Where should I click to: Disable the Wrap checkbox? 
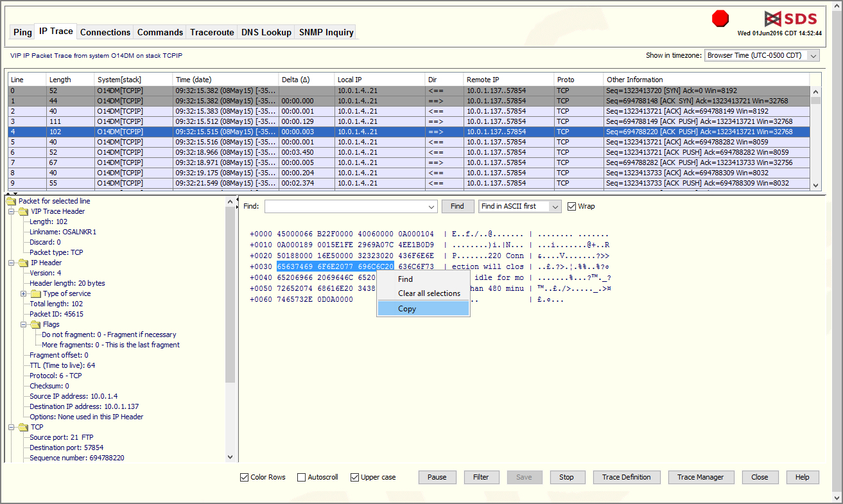[571, 206]
